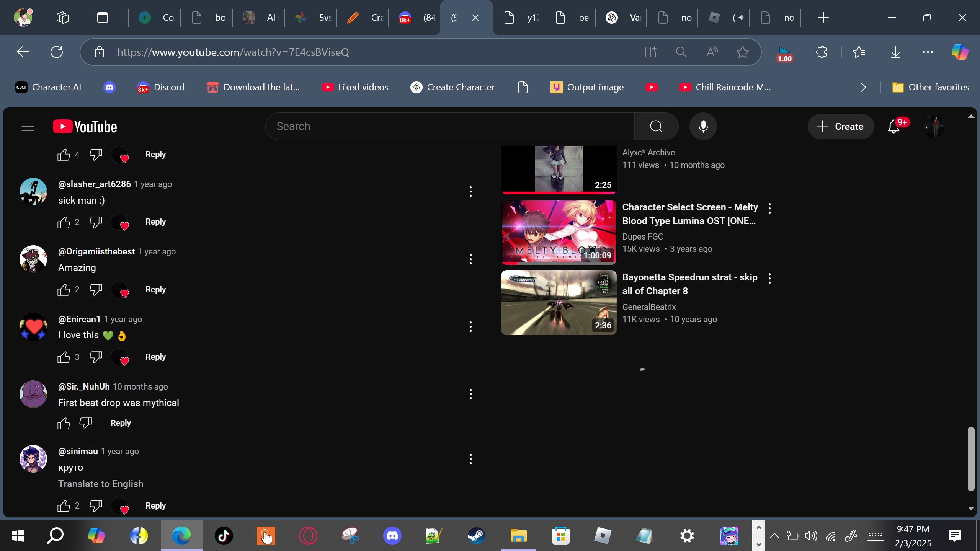Viewport: 980px width, 551px height.
Task: Open options for Bayonetta Speedrun video
Action: (x=769, y=279)
